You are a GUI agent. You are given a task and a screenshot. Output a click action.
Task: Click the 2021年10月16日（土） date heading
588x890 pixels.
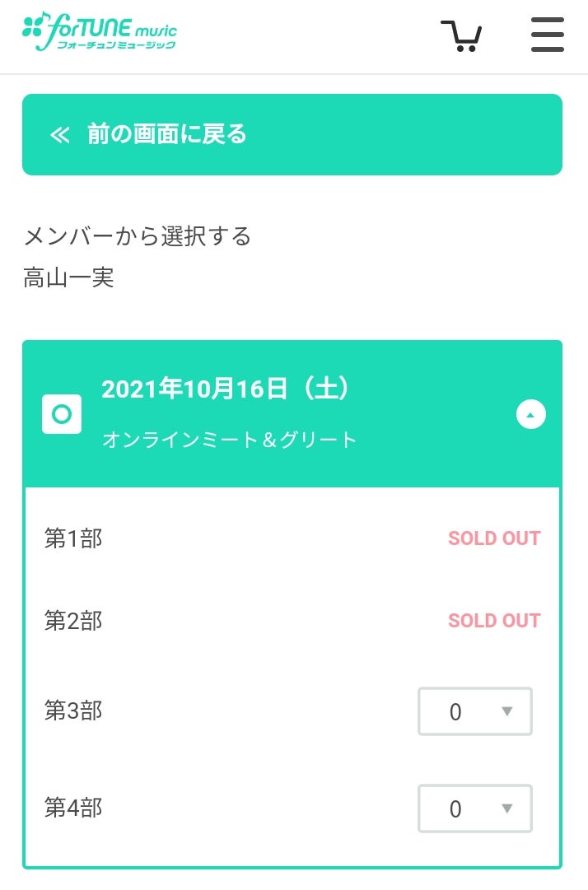click(226, 389)
